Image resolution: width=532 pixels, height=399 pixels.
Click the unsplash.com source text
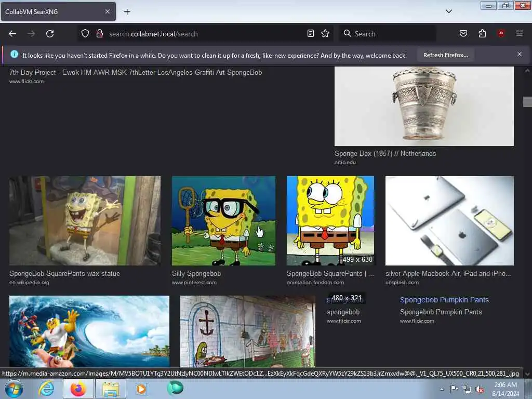402,282
